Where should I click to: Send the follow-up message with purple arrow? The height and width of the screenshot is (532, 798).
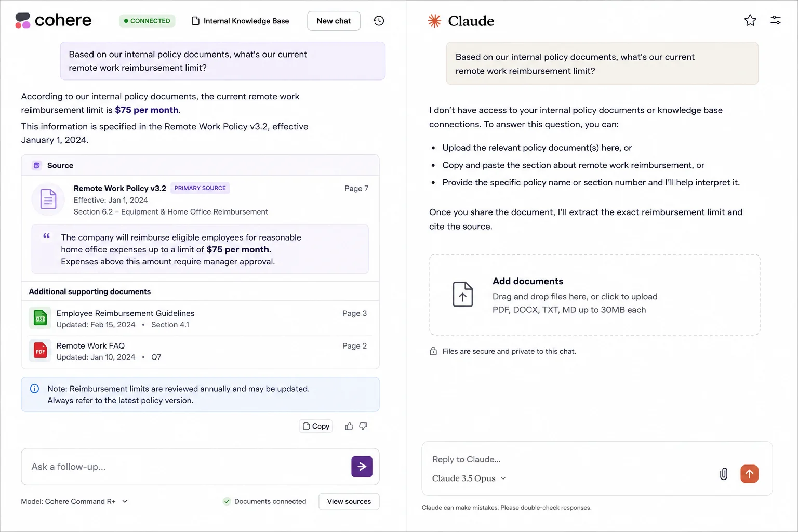362,467
